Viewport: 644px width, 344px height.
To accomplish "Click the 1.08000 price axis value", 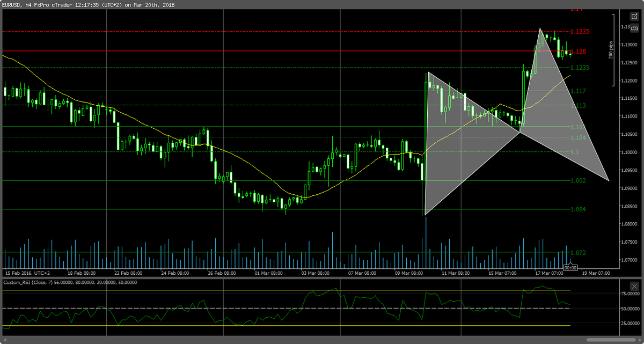I will 628,224.
